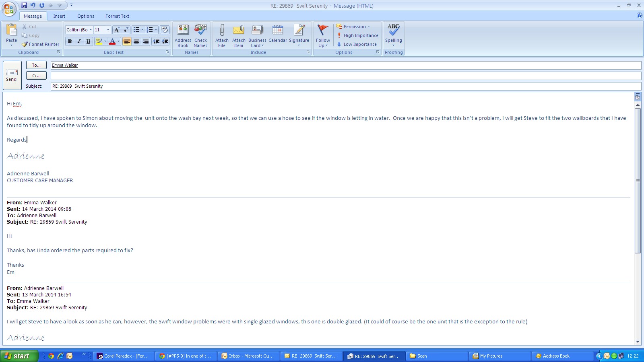This screenshot has height=362, width=644.
Task: Insert a Signature
Action: point(299,36)
